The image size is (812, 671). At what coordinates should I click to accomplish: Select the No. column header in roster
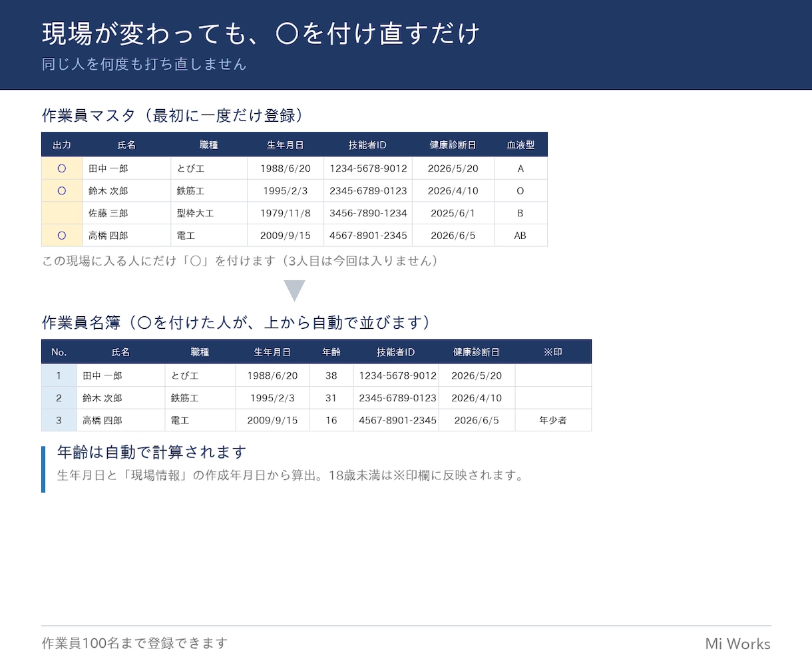tap(59, 352)
